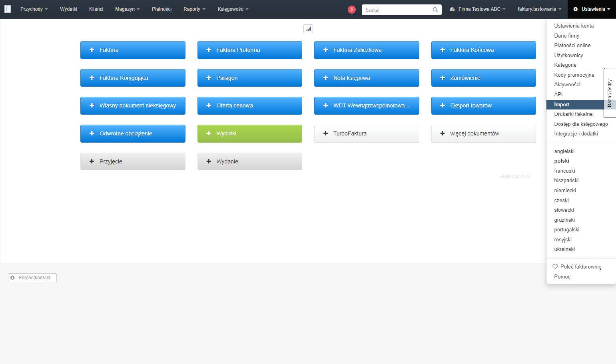The width and height of the screenshot is (616, 364).
Task: Create a new Oferta cenowa
Action: click(250, 105)
